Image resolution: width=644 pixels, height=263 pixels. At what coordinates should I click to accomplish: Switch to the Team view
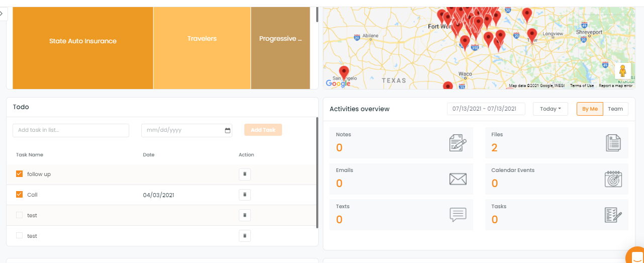(x=615, y=109)
